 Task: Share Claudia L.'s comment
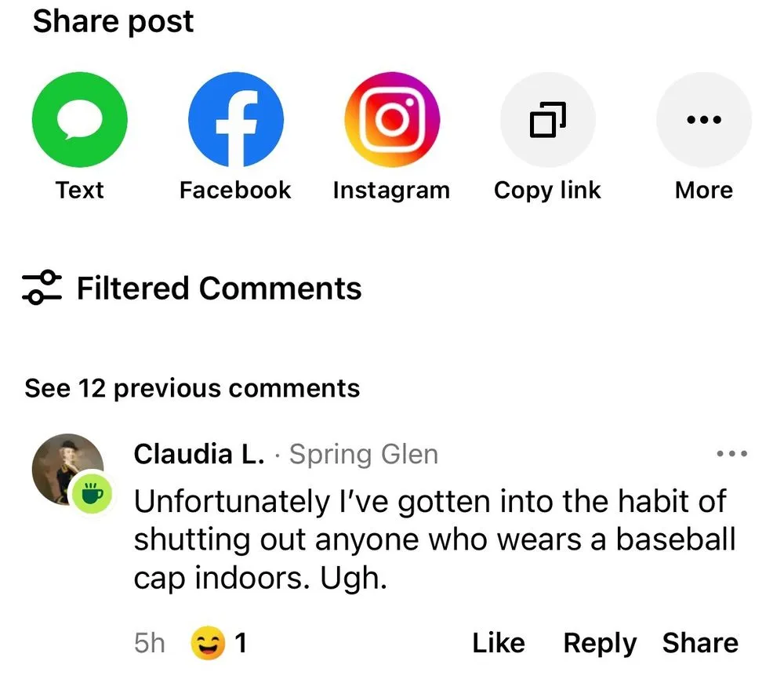coord(700,644)
